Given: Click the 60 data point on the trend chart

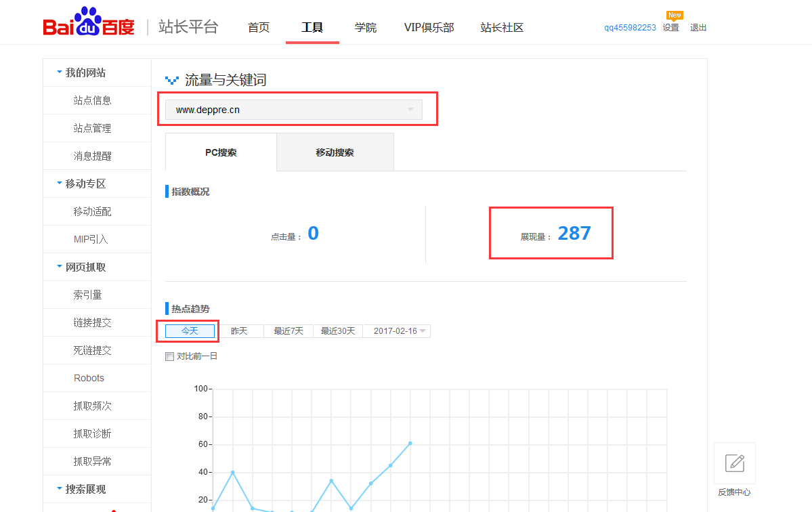Looking at the screenshot, I should (x=408, y=444).
